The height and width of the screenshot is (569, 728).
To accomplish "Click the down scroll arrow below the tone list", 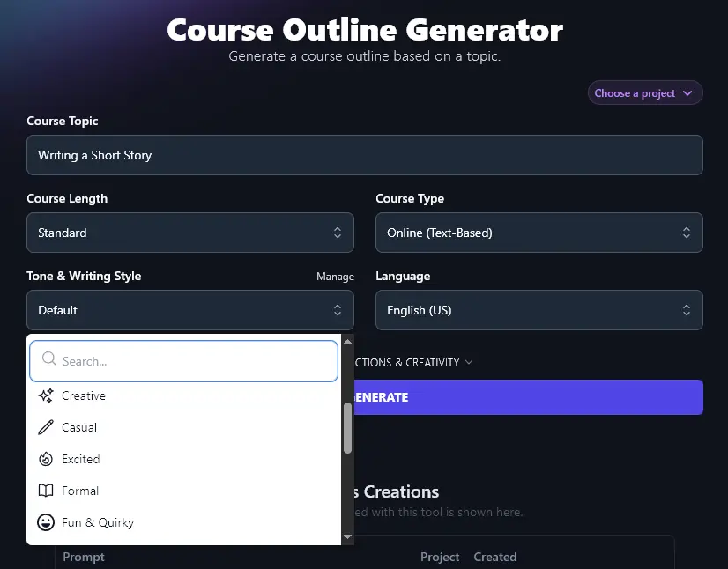I will point(347,536).
